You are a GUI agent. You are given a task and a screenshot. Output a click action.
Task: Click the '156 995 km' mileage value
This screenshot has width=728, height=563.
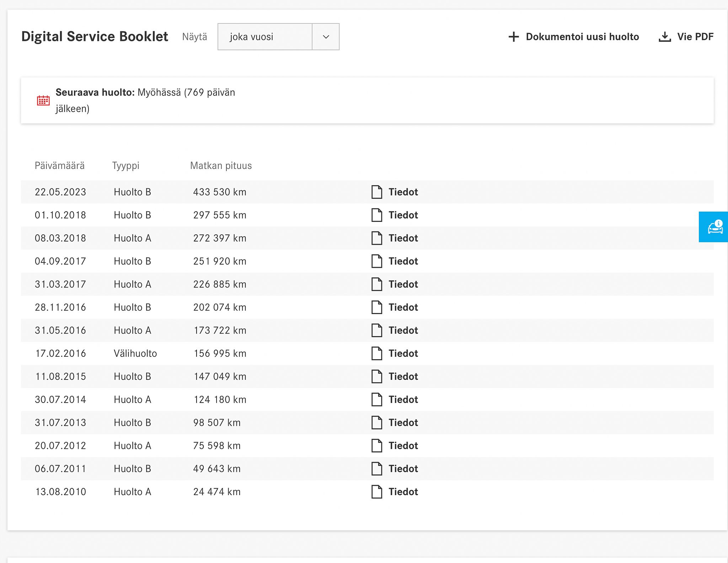[x=220, y=354]
